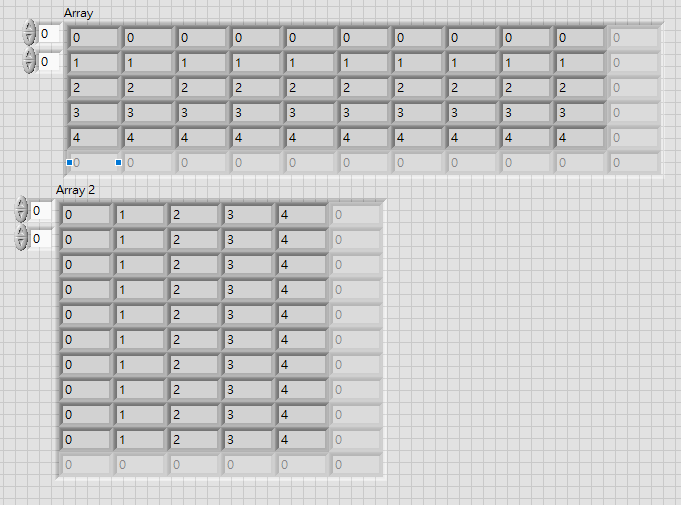
Task: Click the first cell of Array's row of 2s
Action: tap(94, 88)
